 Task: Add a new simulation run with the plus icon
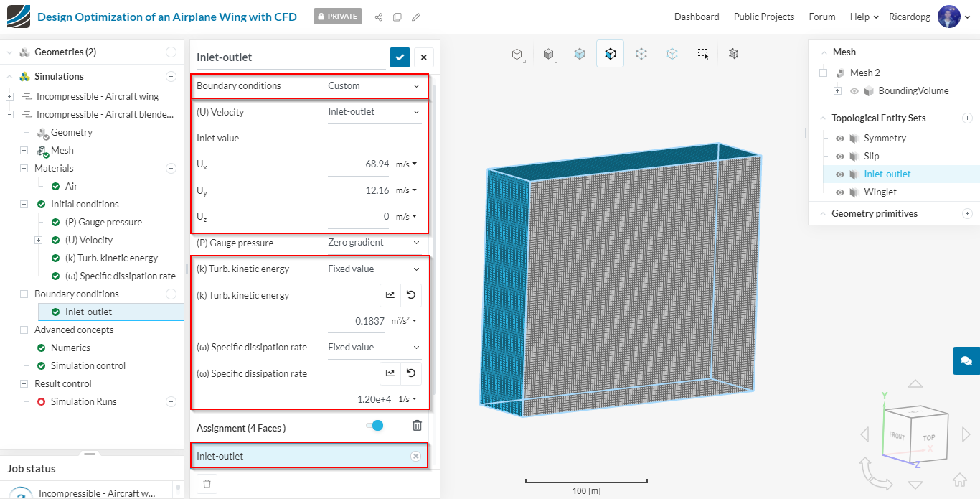171,401
